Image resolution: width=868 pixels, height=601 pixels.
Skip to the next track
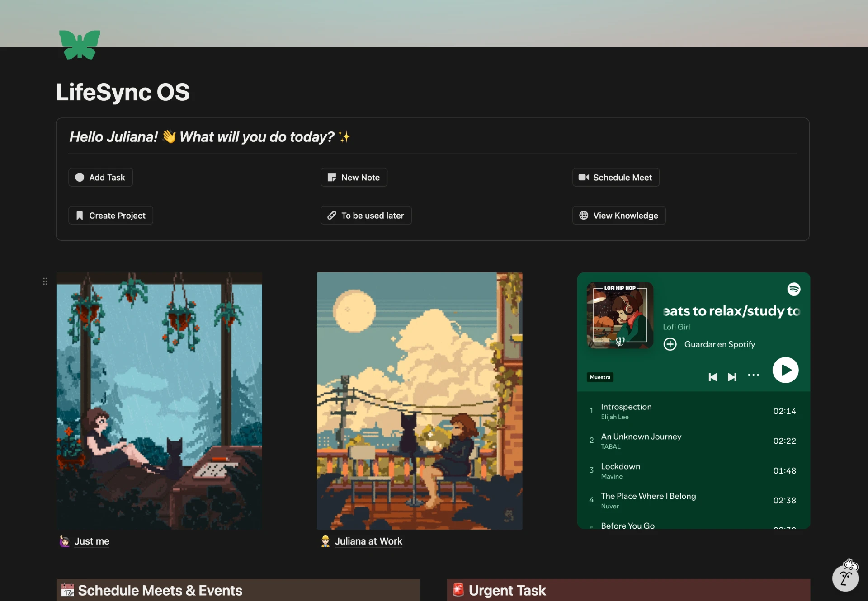tap(732, 377)
